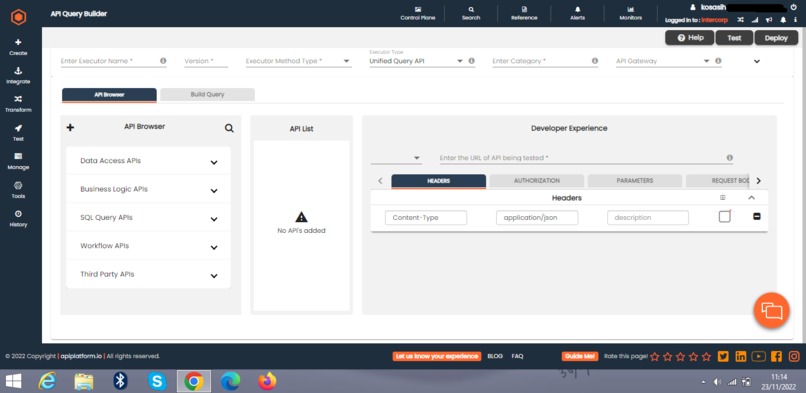Select the REQUEST BODY tab
The image size is (806, 393).
click(x=718, y=181)
